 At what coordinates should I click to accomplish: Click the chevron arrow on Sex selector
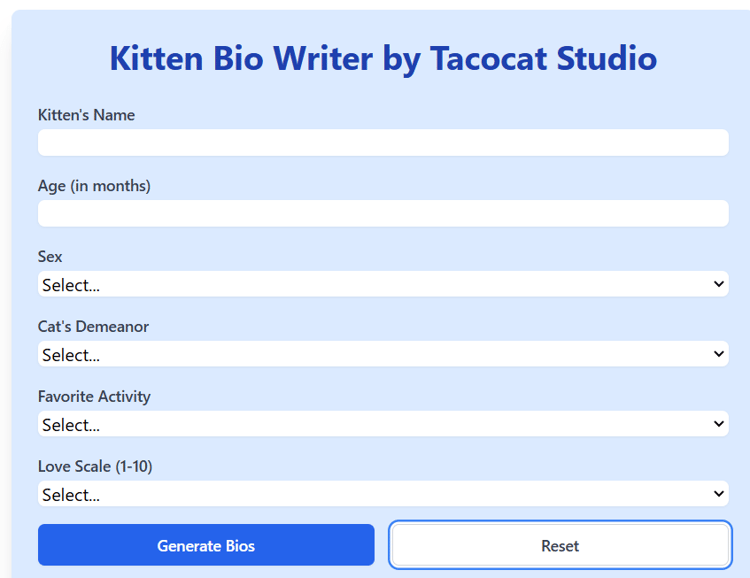coord(718,284)
